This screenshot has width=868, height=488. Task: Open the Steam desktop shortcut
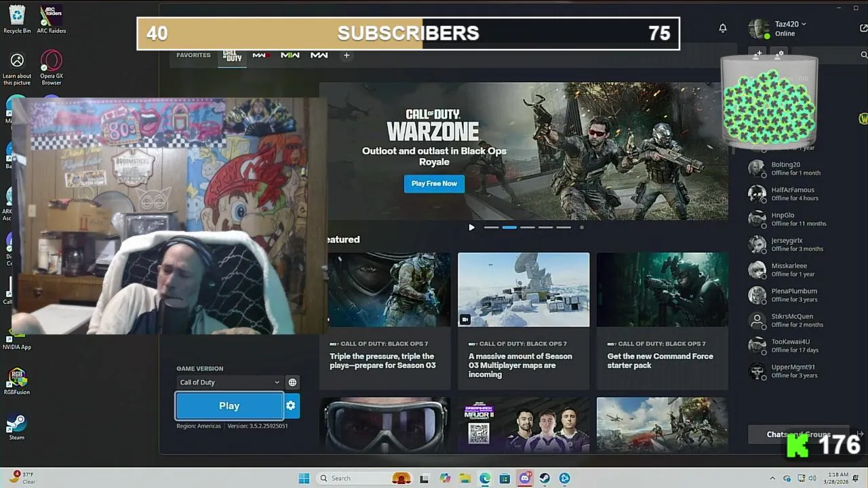coord(17,427)
